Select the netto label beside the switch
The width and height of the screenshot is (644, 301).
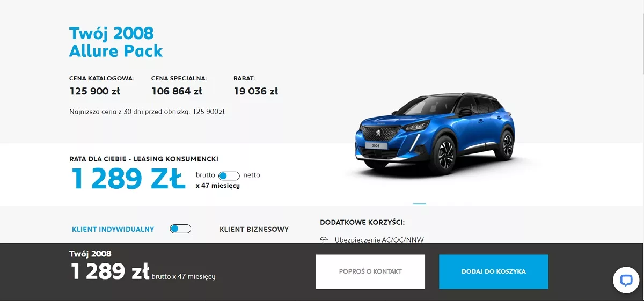point(252,175)
